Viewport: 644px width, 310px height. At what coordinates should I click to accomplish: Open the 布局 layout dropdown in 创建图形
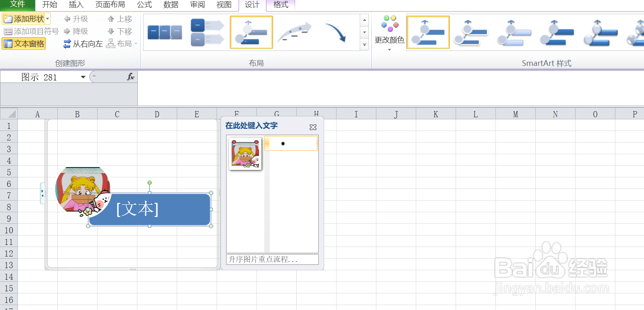coord(122,44)
